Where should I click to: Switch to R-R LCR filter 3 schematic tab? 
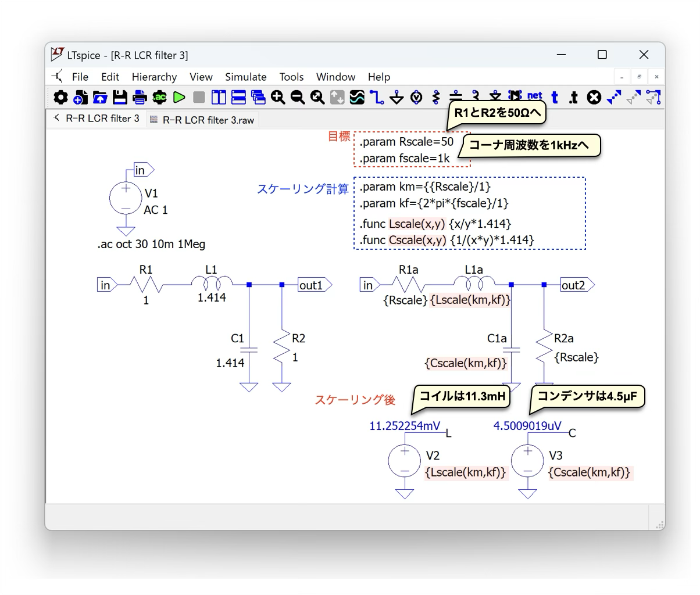[x=97, y=118]
